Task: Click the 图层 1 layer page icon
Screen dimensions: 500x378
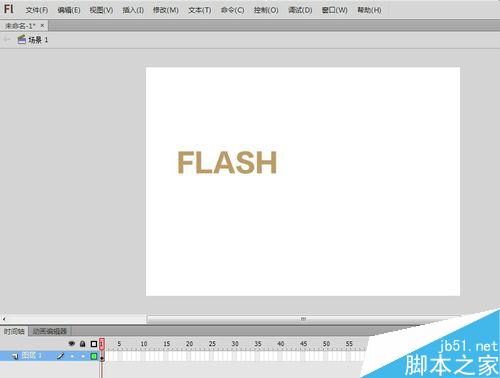Action: [x=15, y=356]
